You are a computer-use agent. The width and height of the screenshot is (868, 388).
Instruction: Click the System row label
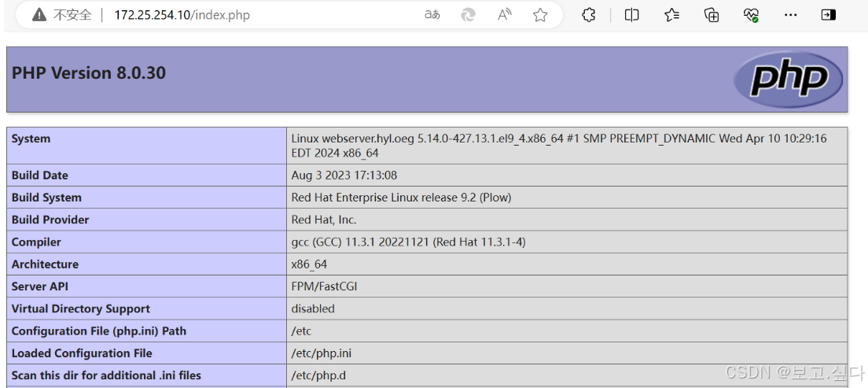pyautogui.click(x=31, y=139)
